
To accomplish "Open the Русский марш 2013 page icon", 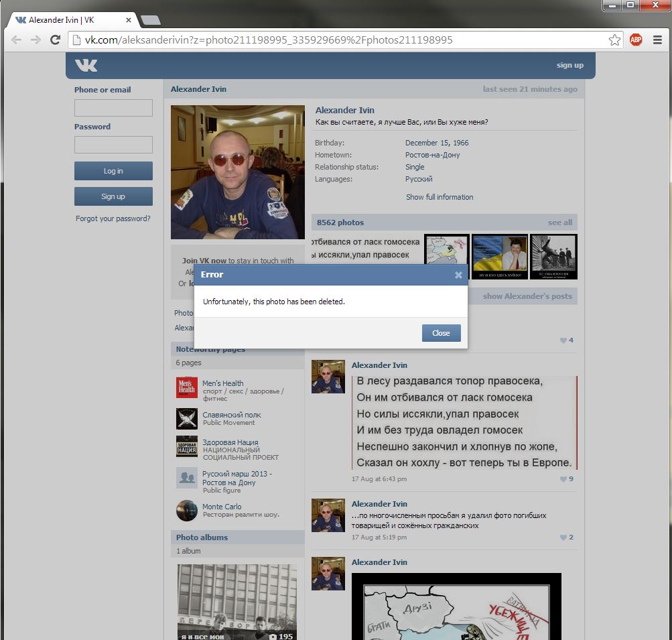I will [187, 478].
